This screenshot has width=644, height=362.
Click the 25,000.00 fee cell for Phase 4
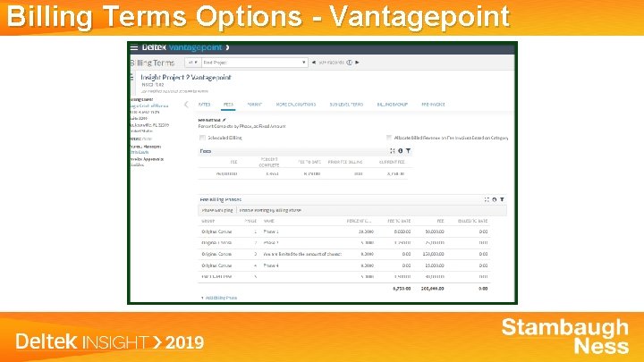pyautogui.click(x=434, y=265)
